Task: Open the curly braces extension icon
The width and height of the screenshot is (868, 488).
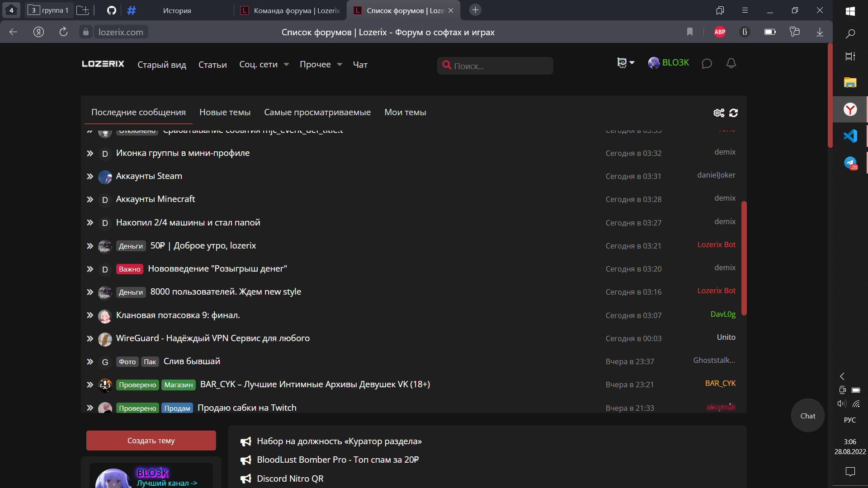Action: (x=745, y=32)
